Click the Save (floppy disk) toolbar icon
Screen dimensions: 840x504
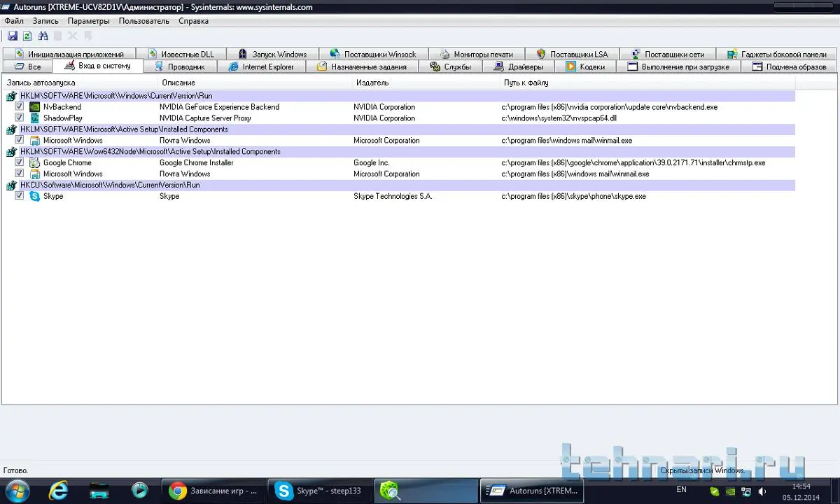13,36
